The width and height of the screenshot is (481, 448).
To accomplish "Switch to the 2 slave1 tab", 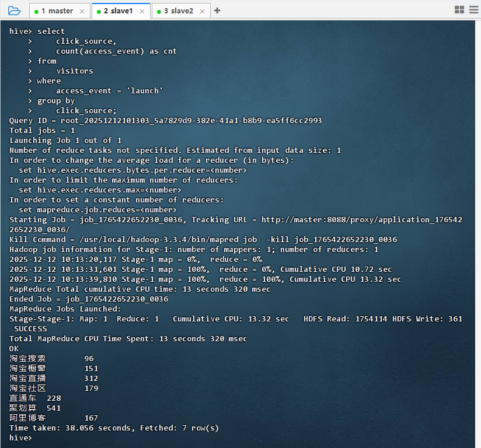I will point(121,11).
